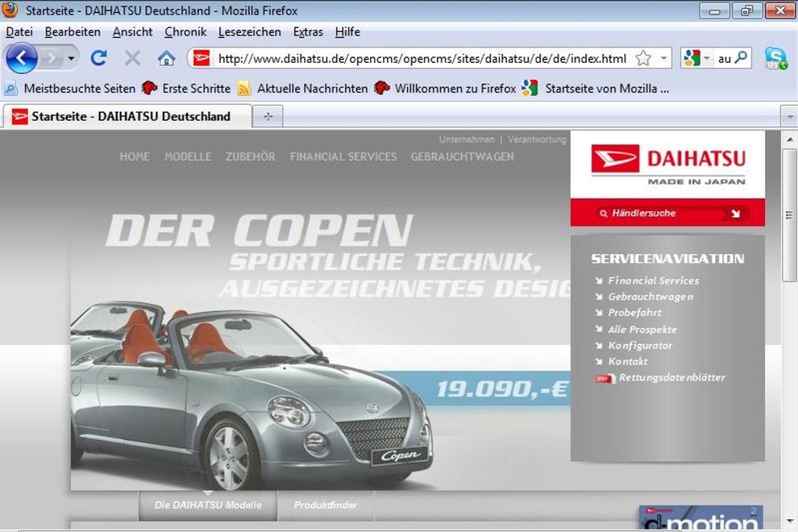The width and height of the screenshot is (798, 532).
Task: Go to the Home page icon
Action: 166,59
